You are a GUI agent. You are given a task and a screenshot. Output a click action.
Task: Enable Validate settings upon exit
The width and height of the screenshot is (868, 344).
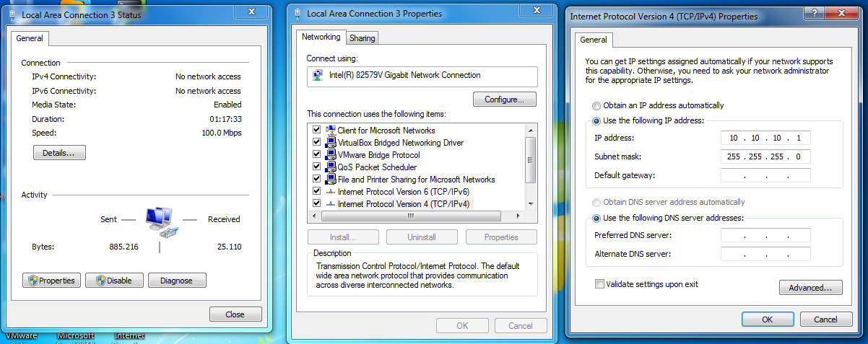(x=599, y=284)
